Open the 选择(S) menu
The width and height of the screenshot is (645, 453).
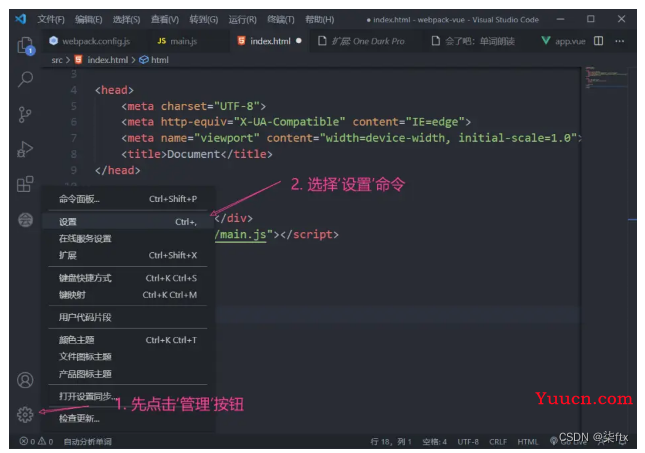tap(126, 19)
